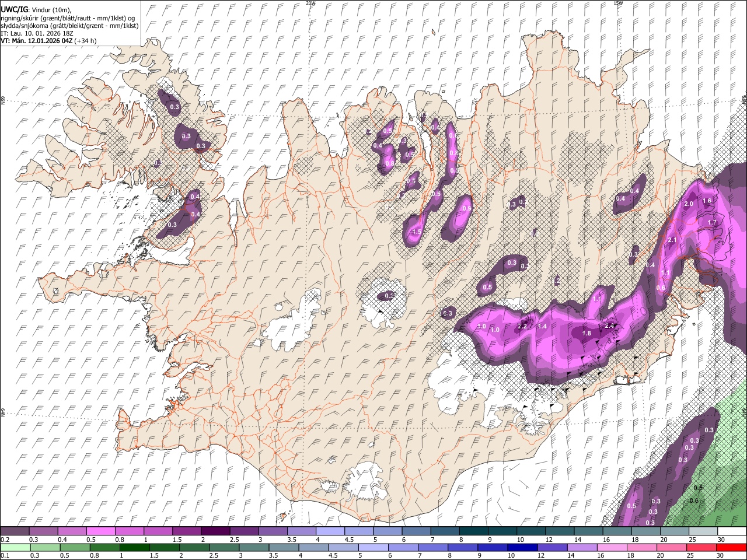Viewport: 747px width, 560px height.
Task: Click the '(+34 h)' forecast offset text
Action: pos(85,41)
